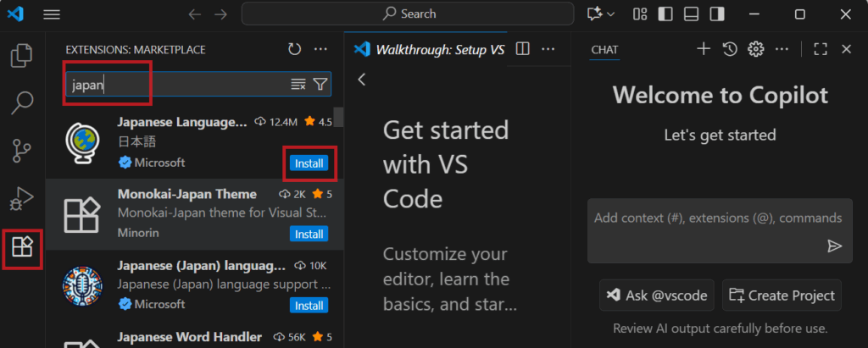Open the Source Control view
This screenshot has height=348, width=868.
tap(22, 152)
